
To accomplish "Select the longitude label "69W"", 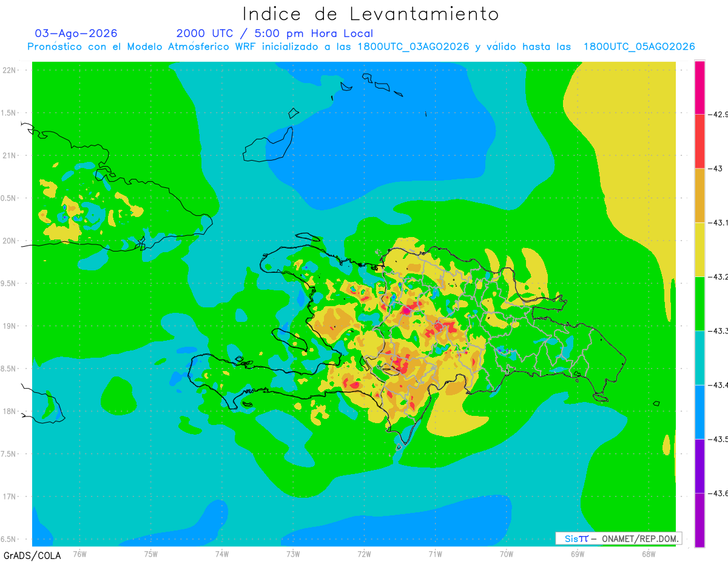I will pyautogui.click(x=578, y=554).
